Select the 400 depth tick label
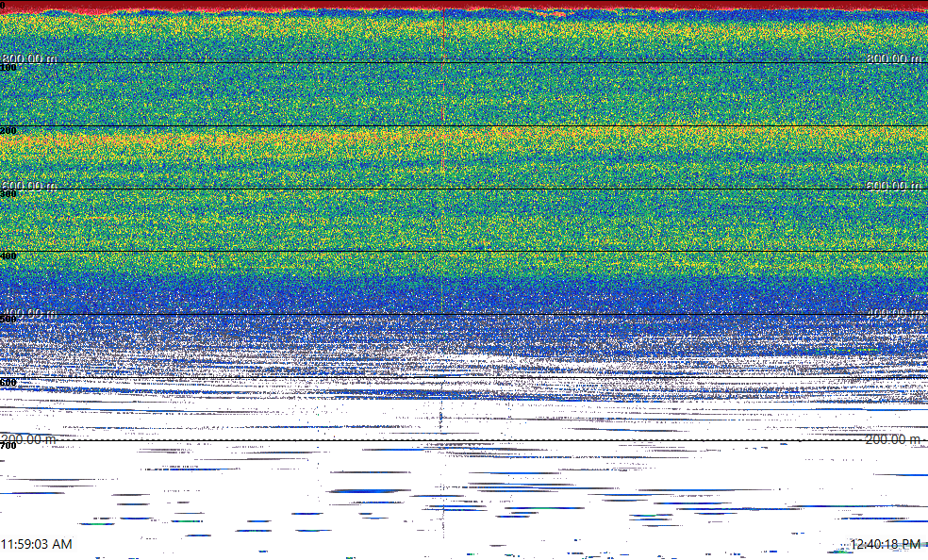Image resolution: width=928 pixels, height=560 pixels. (8, 256)
